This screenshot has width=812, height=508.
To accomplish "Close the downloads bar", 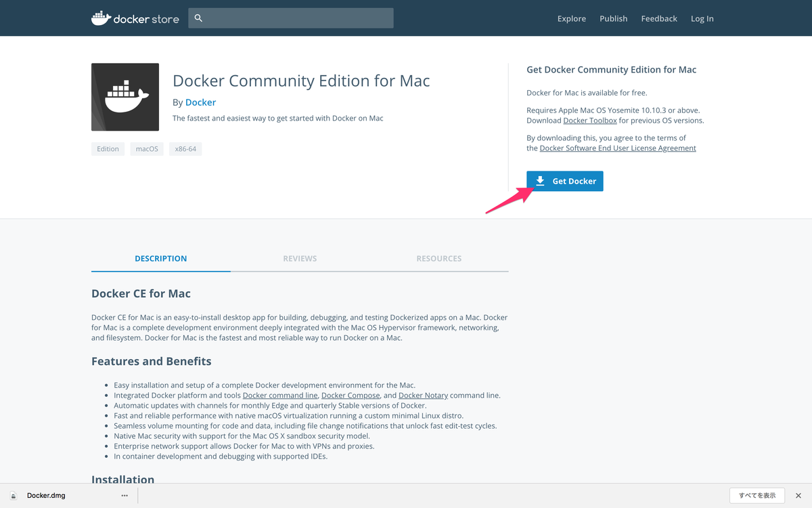I will (x=798, y=496).
